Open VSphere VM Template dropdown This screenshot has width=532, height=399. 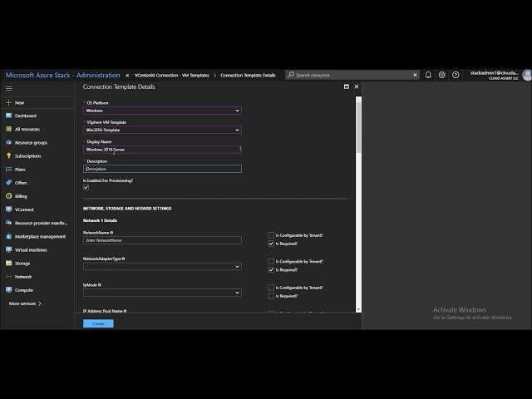[163, 130]
